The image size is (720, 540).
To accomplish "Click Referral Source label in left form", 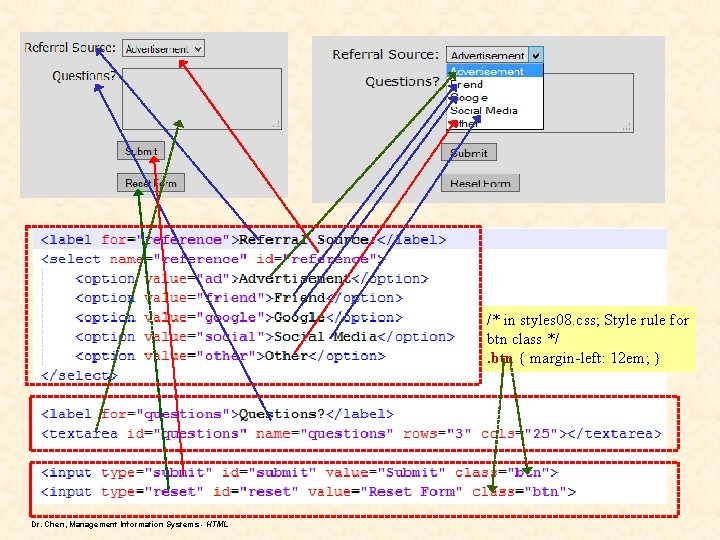I will 70,48.
